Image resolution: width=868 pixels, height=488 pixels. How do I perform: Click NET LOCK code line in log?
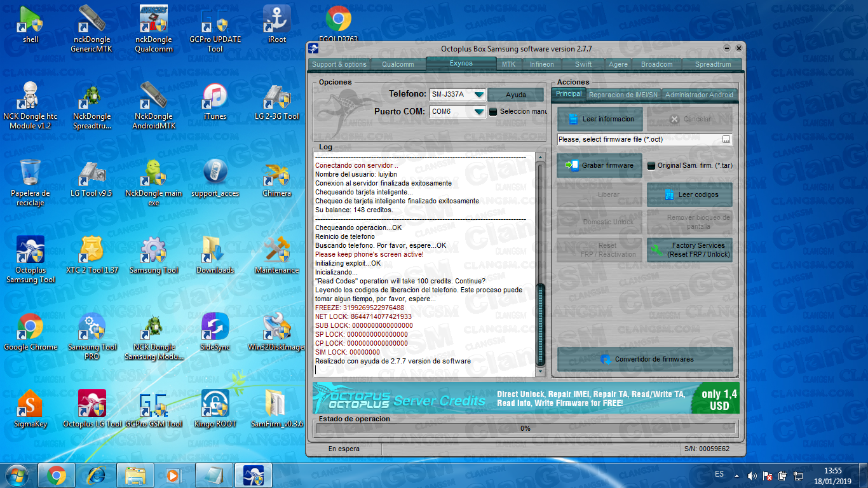pos(363,316)
